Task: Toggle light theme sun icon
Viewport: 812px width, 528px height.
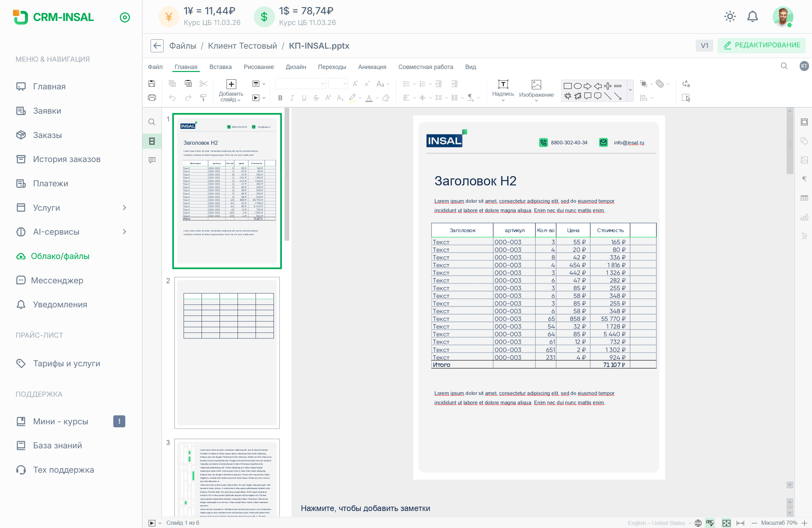Action: coord(730,16)
